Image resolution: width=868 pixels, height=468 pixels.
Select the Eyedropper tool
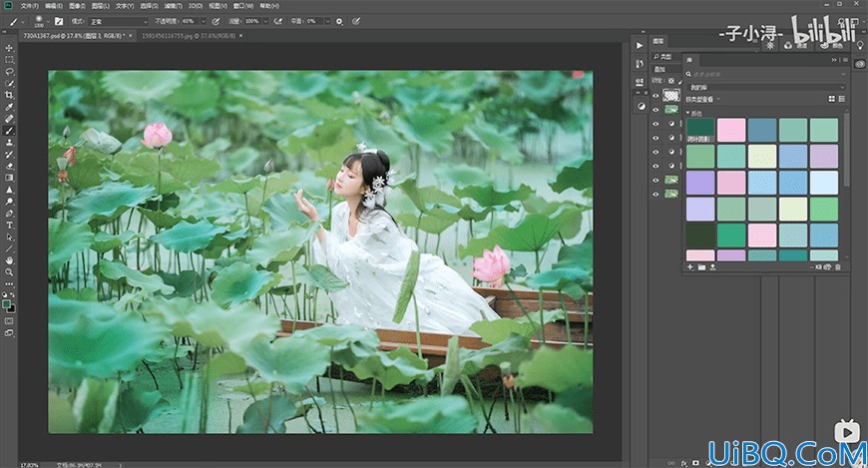coord(9,107)
